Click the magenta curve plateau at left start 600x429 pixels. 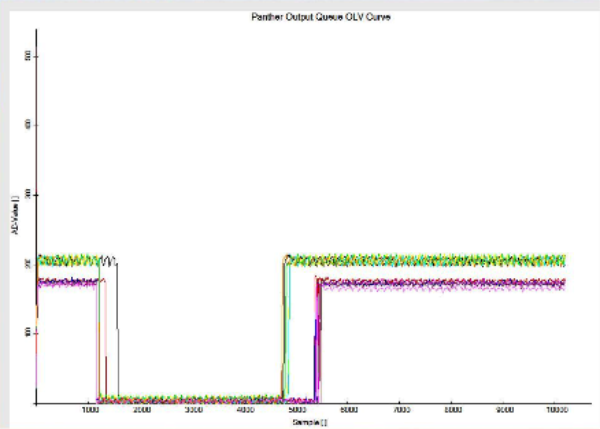pyautogui.click(x=65, y=282)
